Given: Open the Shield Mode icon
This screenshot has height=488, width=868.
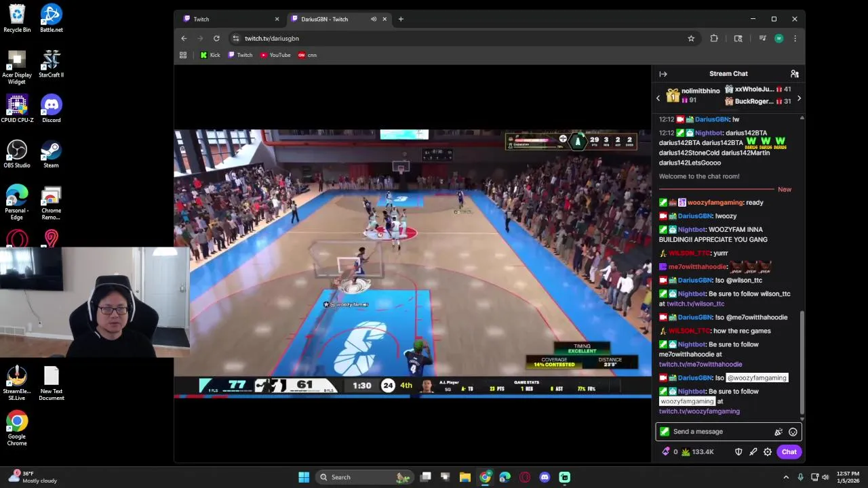Looking at the screenshot, I should click(738, 452).
